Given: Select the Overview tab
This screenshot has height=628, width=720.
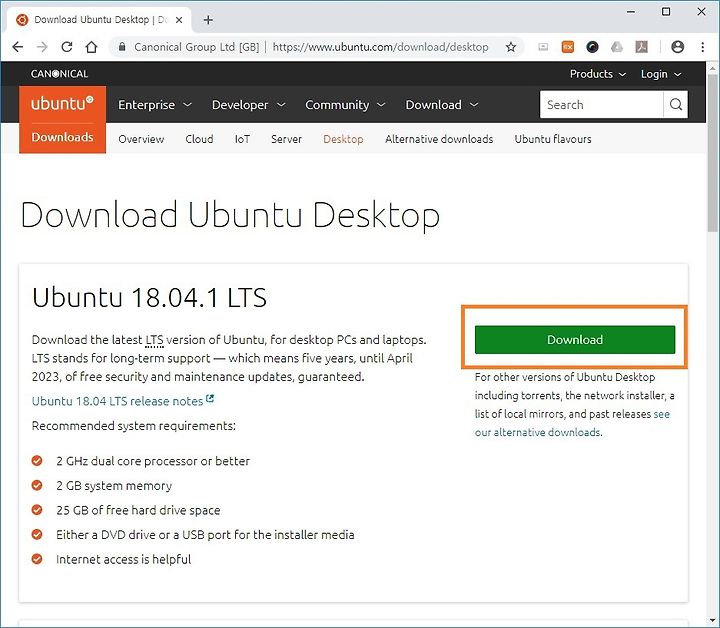Looking at the screenshot, I should pos(141,139).
